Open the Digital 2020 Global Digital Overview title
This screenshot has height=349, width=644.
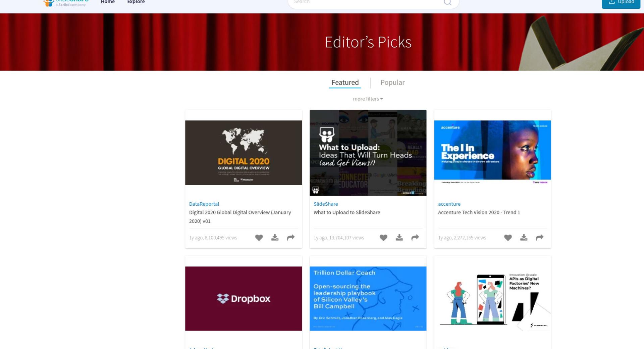click(240, 217)
